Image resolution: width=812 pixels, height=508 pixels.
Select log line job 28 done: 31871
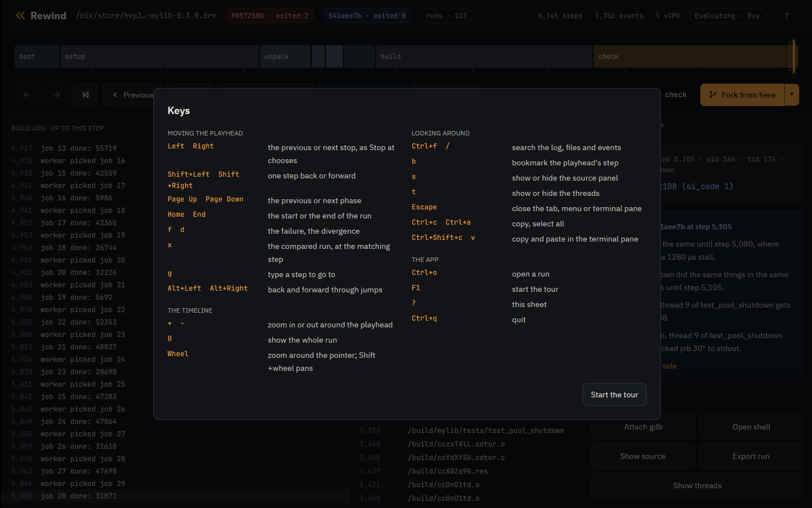174,496
